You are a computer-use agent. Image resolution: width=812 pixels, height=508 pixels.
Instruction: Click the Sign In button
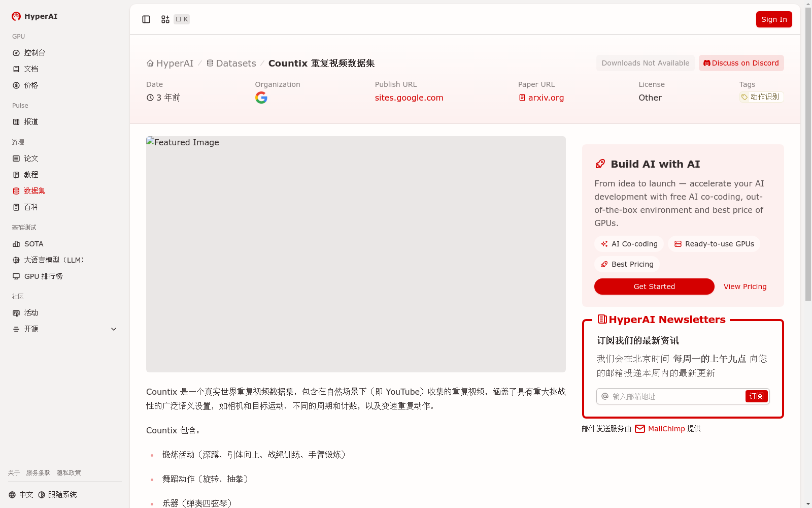(774, 19)
